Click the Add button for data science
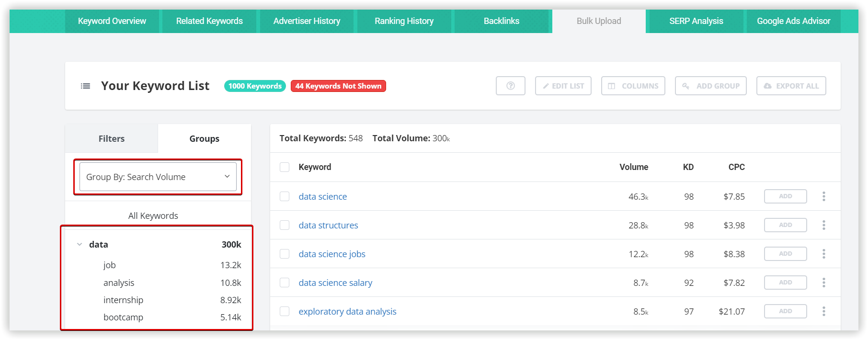 pyautogui.click(x=785, y=196)
